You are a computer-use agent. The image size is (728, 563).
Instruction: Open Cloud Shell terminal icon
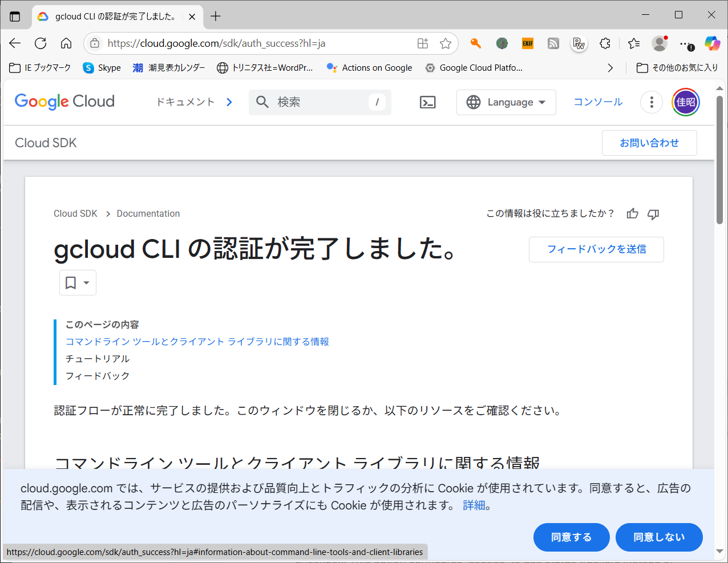coord(427,102)
